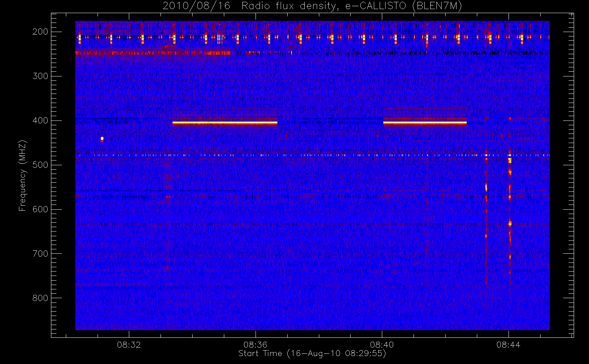Click the 08:44 time tick label
The height and width of the screenshot is (364, 589).
[x=508, y=345]
